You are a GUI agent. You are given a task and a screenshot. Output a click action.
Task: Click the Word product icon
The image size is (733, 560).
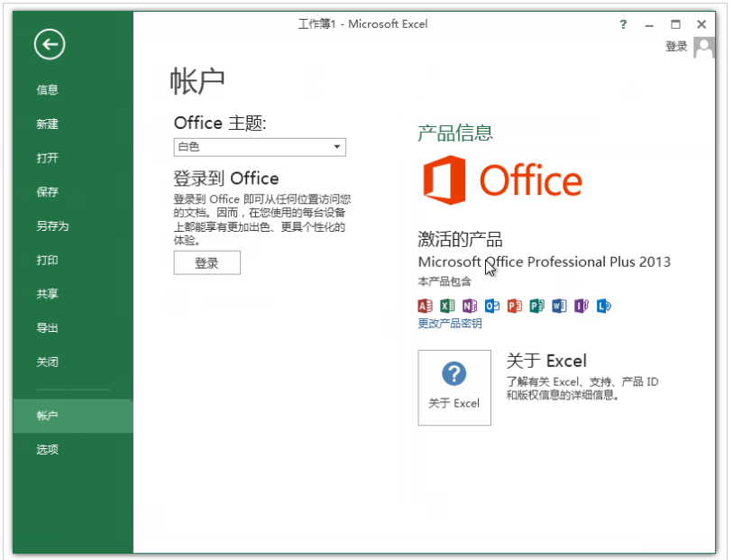559,305
